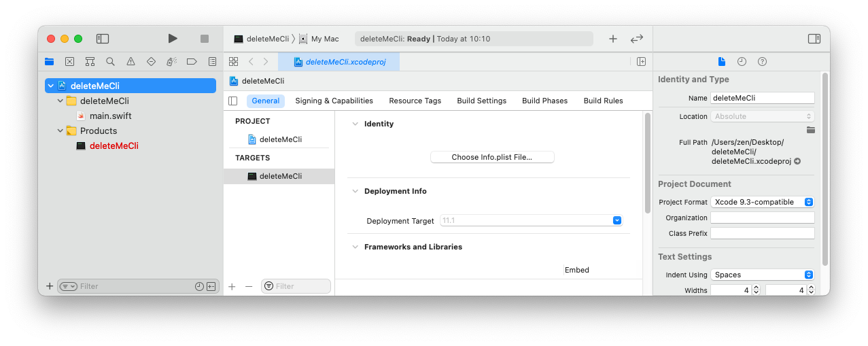Open the Location dropdown

[762, 116]
